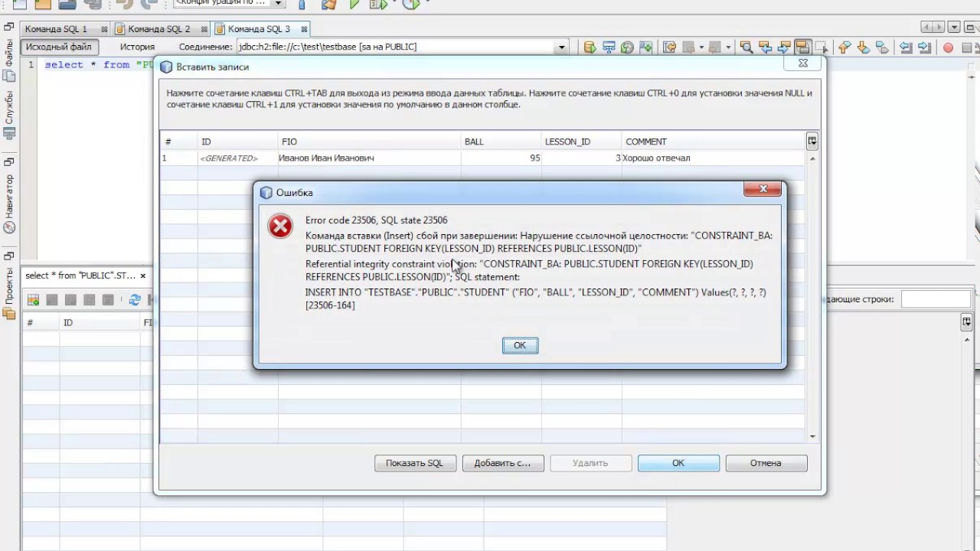Click the Debug Project icon in main toolbar

coord(376,4)
